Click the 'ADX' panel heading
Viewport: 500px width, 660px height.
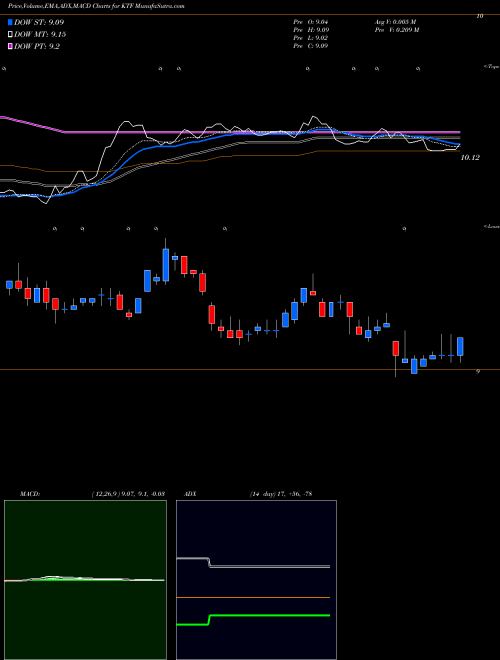190,494
